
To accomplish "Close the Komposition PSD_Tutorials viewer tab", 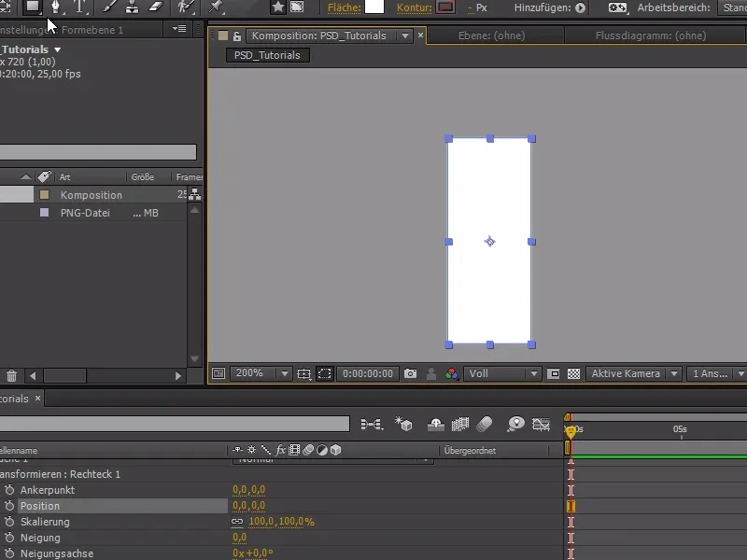I will click(420, 35).
